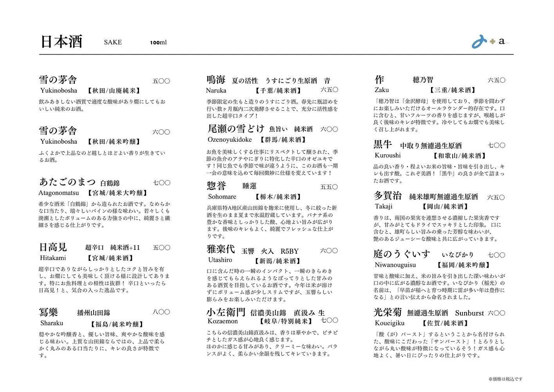The image size is (554, 392).
Task: Select the 多賀治 sake name
Action: 388,195
